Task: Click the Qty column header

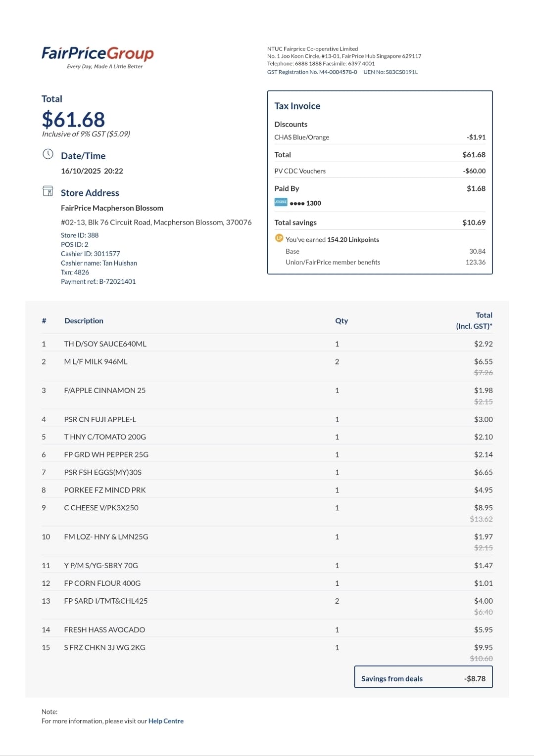Action: coord(341,321)
